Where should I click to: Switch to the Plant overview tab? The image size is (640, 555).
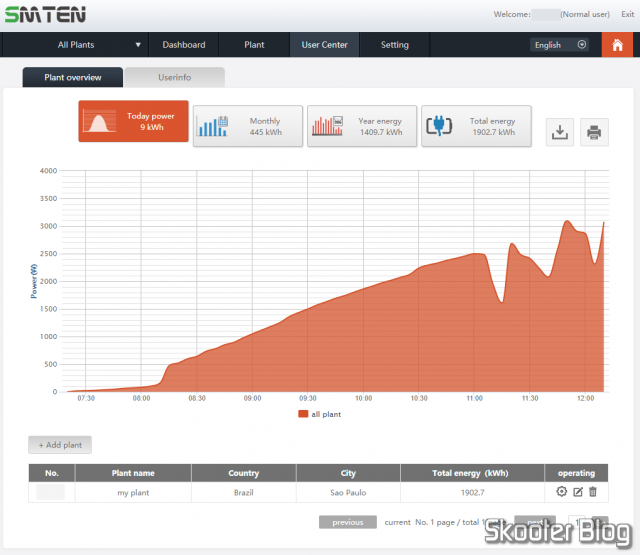[73, 78]
